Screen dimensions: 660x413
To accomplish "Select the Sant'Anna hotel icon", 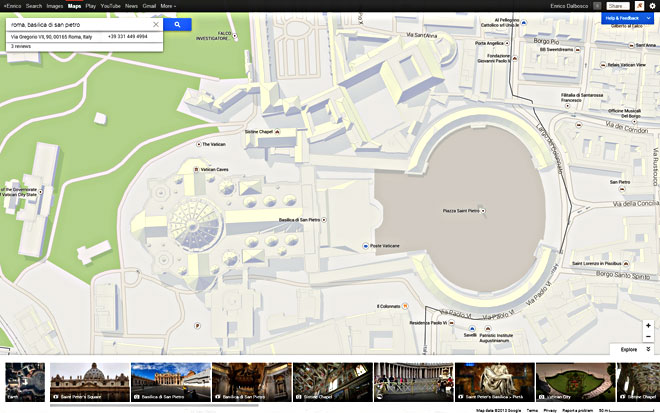I will click(x=631, y=45).
